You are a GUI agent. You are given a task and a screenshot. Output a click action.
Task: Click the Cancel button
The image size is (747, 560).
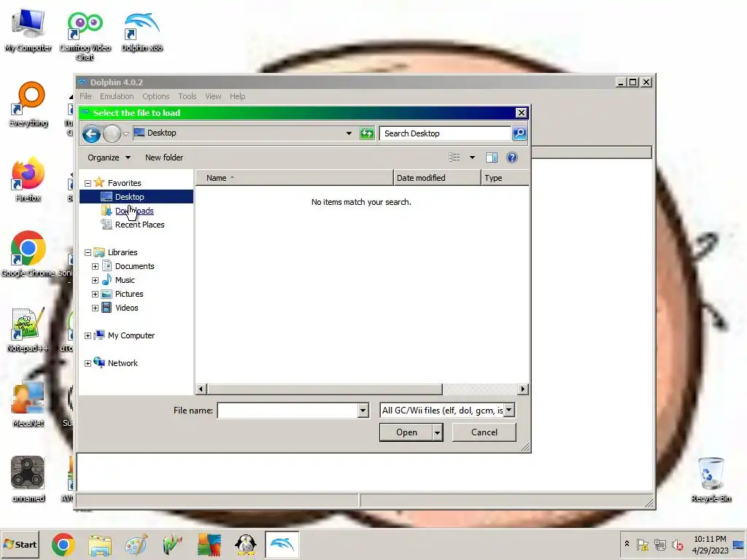click(484, 432)
